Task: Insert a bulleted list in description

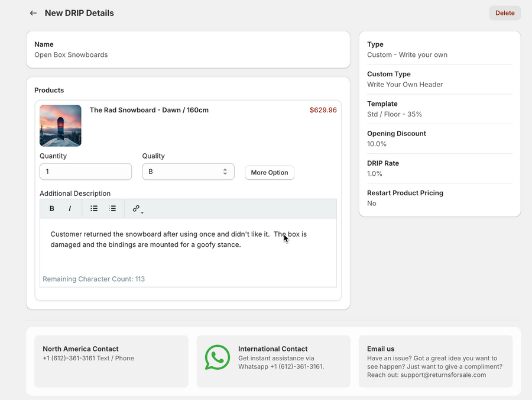Action: (x=94, y=208)
